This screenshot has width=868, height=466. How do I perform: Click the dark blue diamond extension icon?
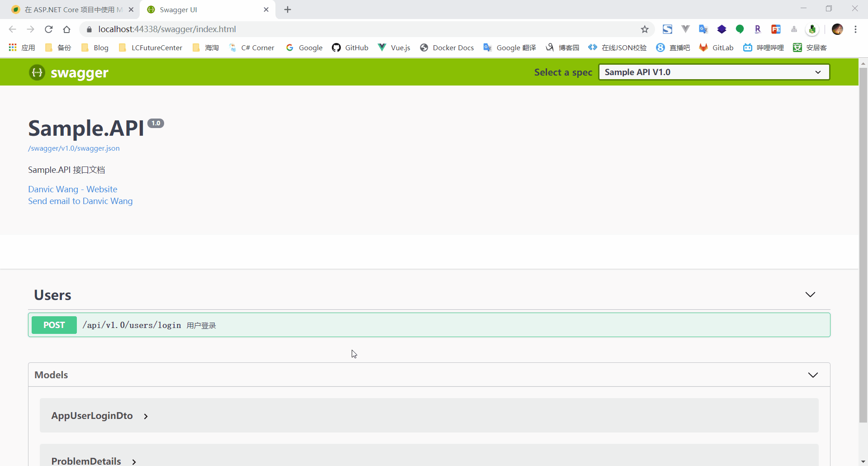coord(722,29)
